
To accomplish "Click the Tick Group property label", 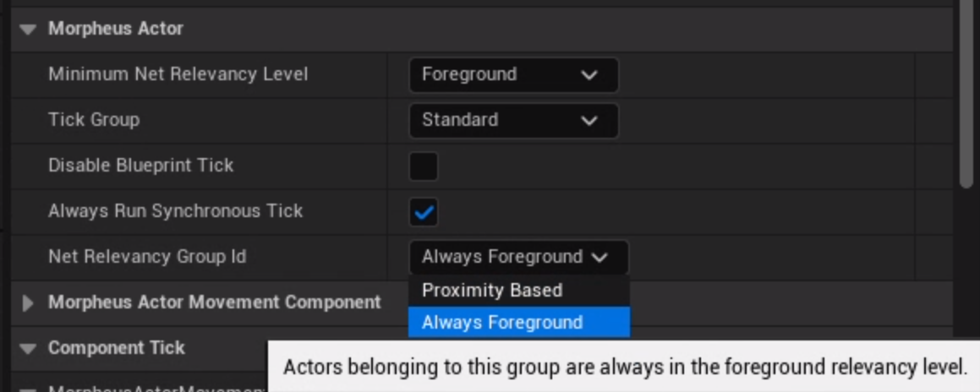I will click(94, 120).
